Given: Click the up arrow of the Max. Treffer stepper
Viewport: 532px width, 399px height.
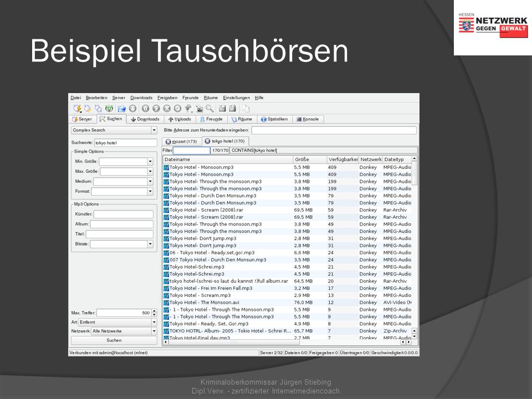Looking at the screenshot, I should coord(155,311).
